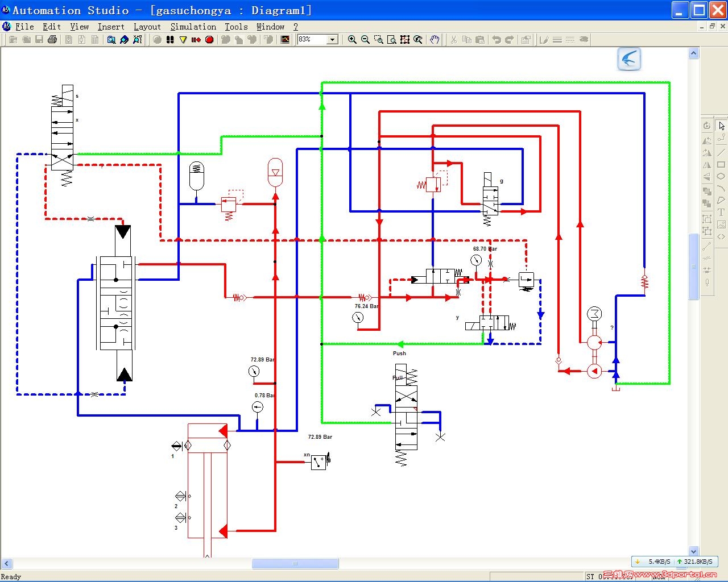Click the pressure switch labeled xn

[320, 461]
